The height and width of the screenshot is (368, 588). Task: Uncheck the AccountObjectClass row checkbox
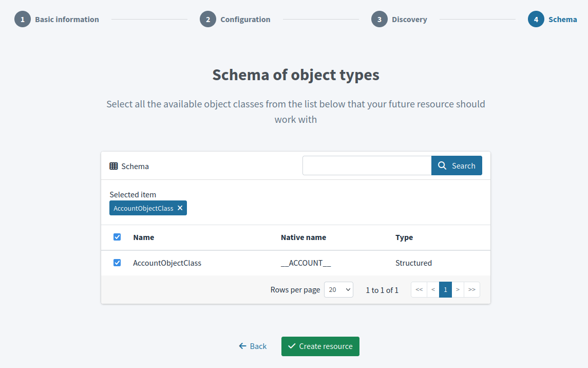pyautogui.click(x=117, y=263)
